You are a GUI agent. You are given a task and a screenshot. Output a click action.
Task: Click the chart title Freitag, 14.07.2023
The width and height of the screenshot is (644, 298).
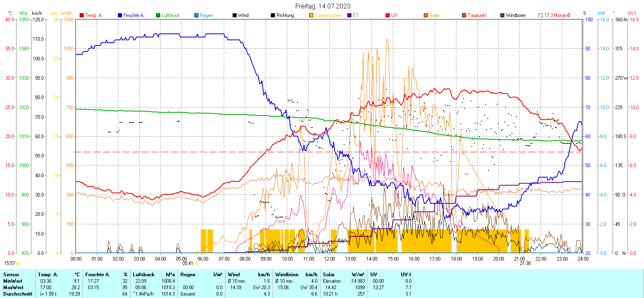(x=322, y=6)
